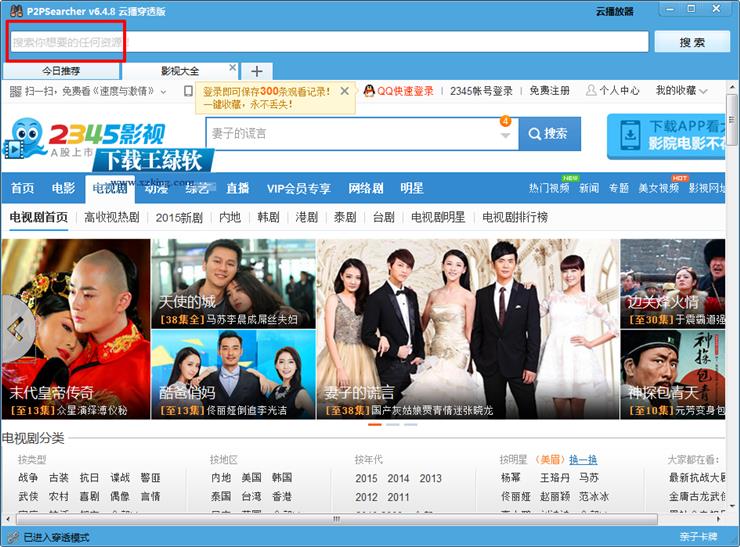Open 2345帐号登录 link
This screenshot has width=740, height=547.
tap(481, 91)
